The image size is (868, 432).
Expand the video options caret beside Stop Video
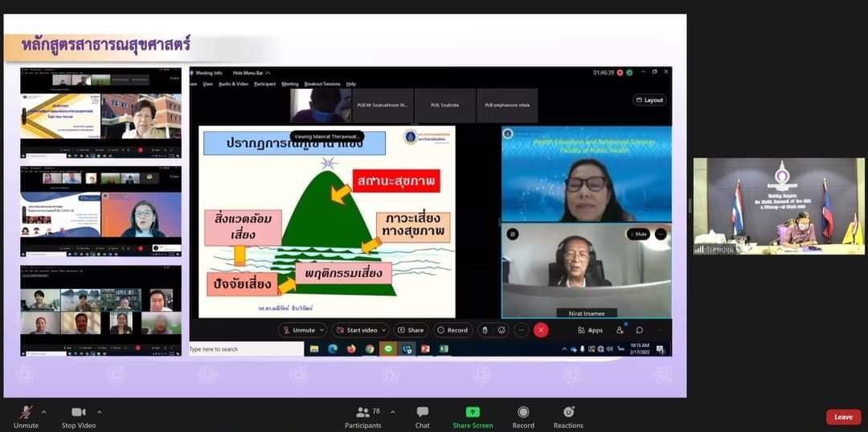[99, 412]
